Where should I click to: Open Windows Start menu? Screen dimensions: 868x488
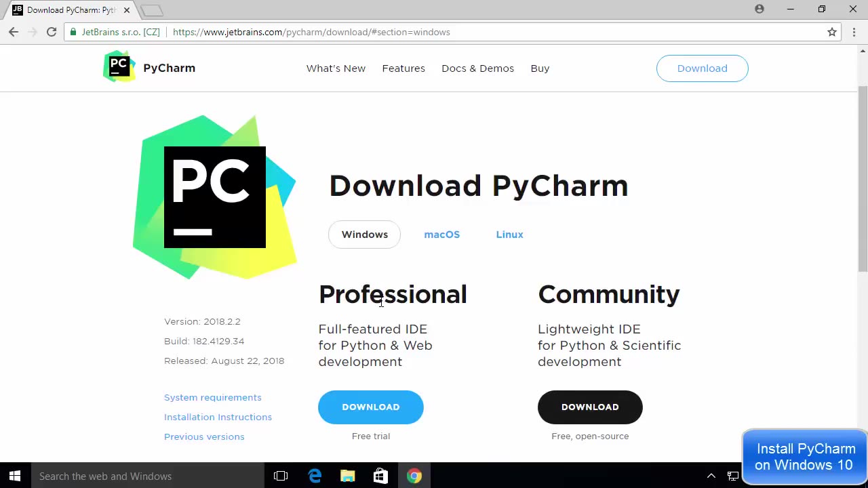point(15,476)
